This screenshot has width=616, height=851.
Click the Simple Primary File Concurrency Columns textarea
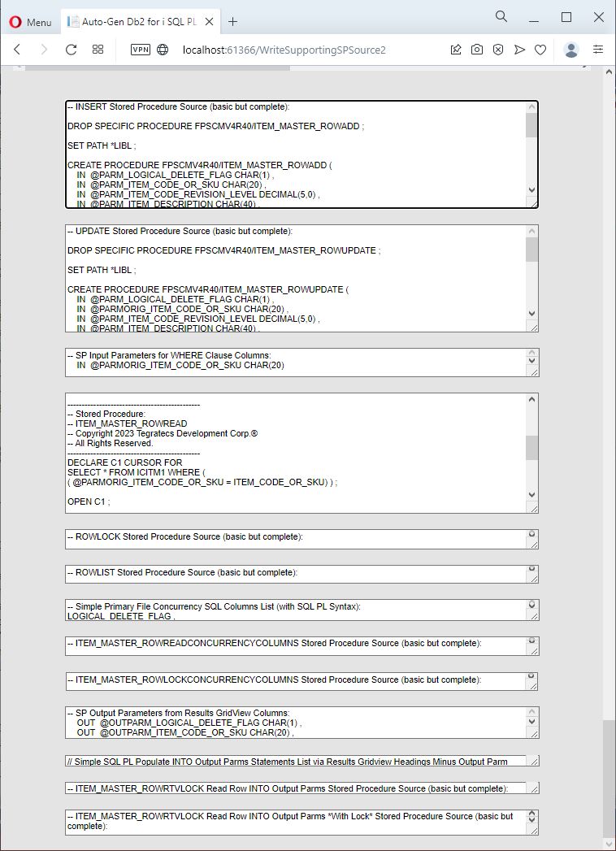tap(301, 610)
